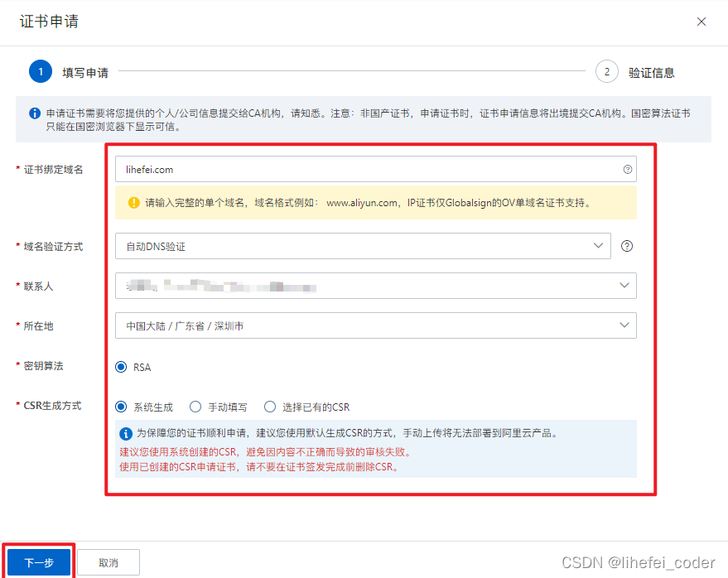Click step 1 填写申请
728x578 pixels.
(x=69, y=72)
